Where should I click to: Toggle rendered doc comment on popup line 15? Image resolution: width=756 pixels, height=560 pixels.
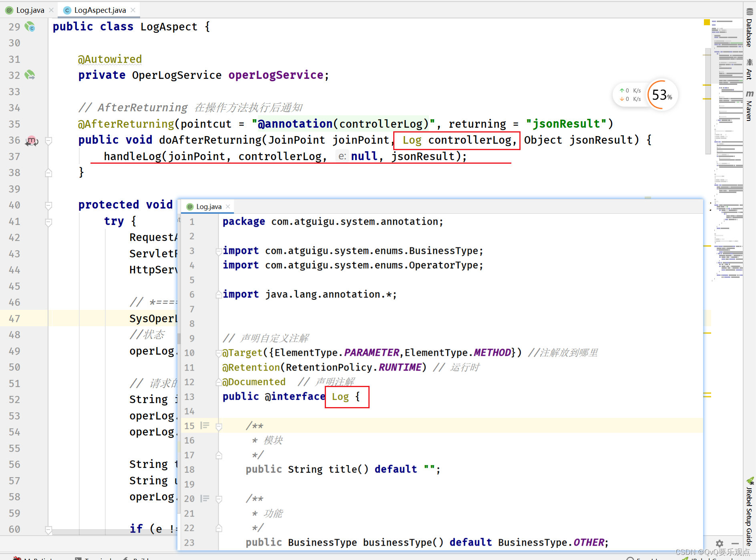click(x=205, y=426)
